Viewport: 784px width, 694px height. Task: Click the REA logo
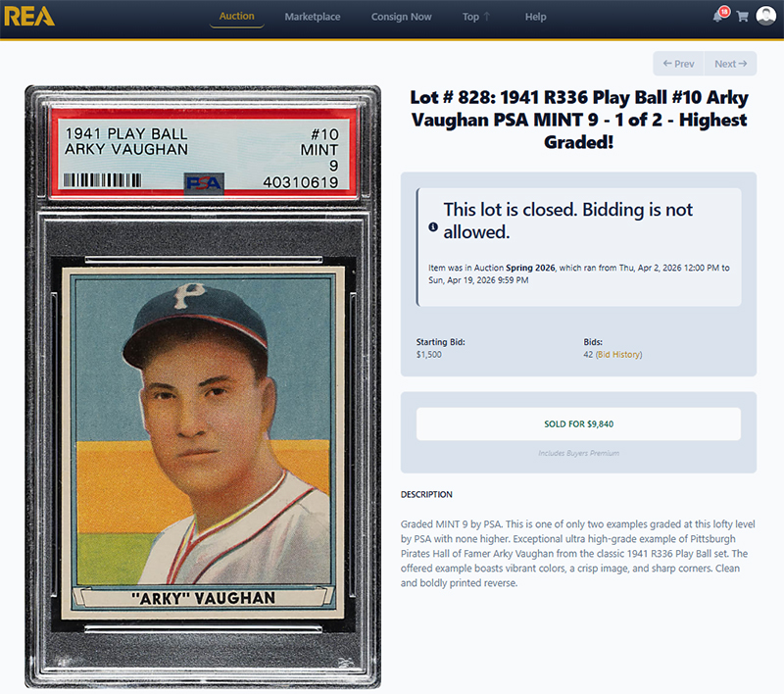pyautogui.click(x=29, y=17)
